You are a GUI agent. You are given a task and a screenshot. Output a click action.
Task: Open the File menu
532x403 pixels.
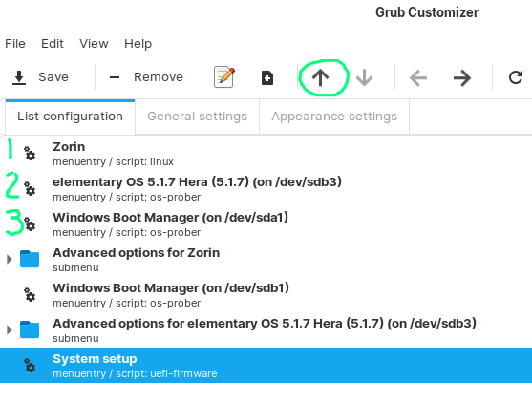click(15, 43)
